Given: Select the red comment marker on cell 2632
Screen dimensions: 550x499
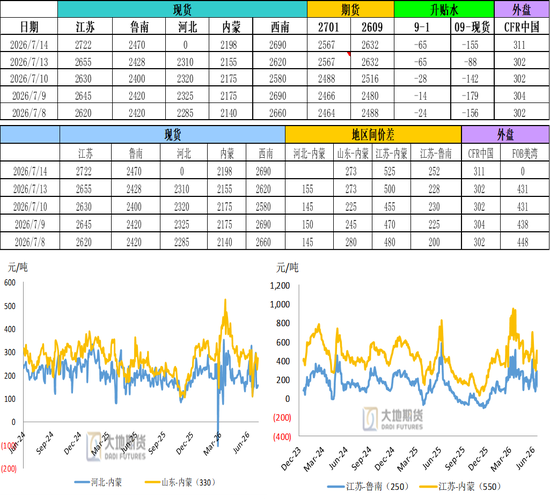Looking at the screenshot, I should tap(349, 54).
